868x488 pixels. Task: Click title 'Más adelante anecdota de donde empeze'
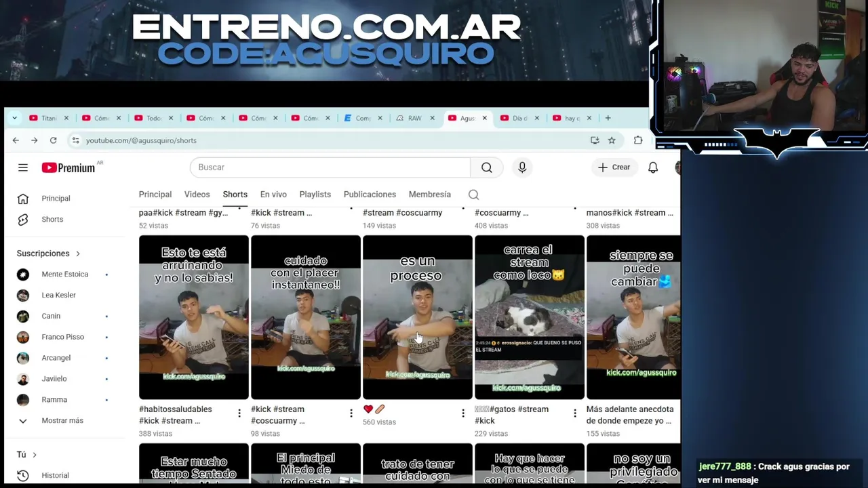631,415
